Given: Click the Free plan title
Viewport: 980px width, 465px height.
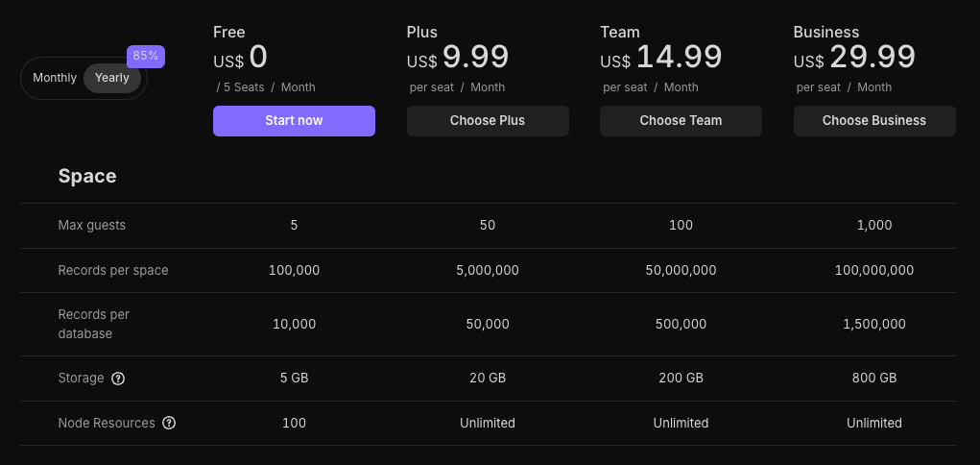Looking at the screenshot, I should [x=229, y=32].
